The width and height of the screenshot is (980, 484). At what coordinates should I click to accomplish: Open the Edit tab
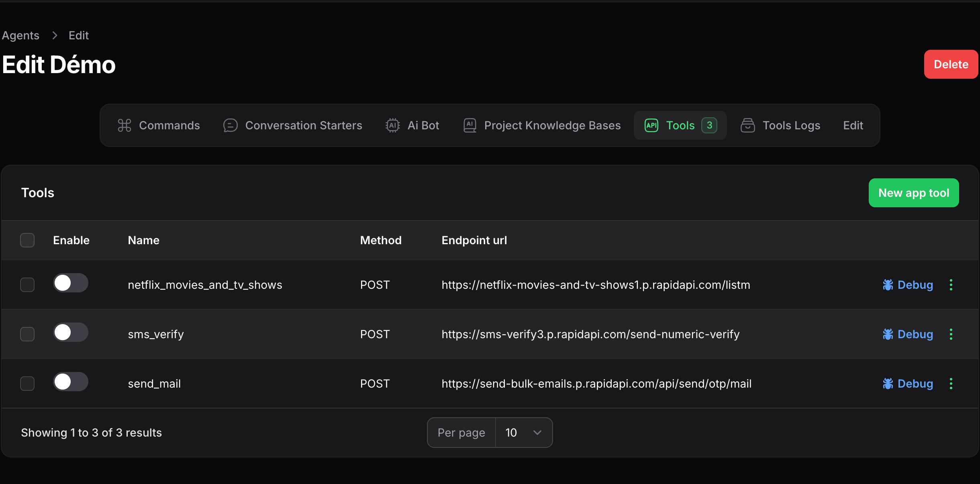click(x=853, y=125)
